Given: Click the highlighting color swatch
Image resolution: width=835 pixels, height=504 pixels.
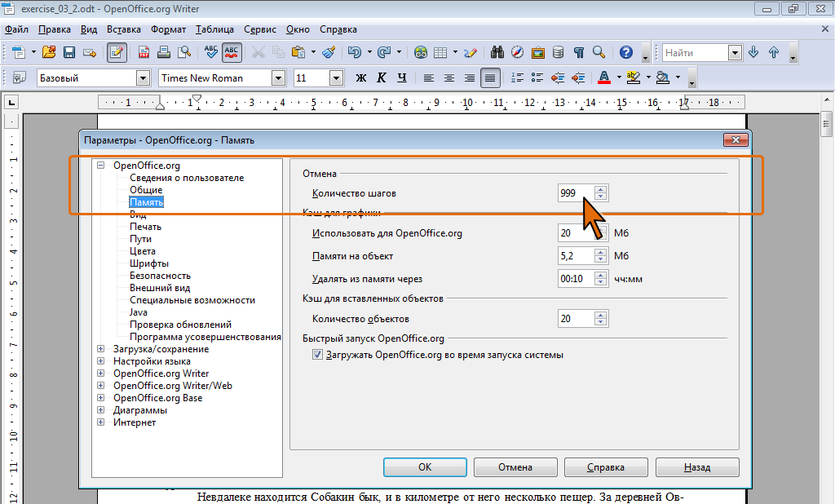Looking at the screenshot, I should [x=633, y=77].
